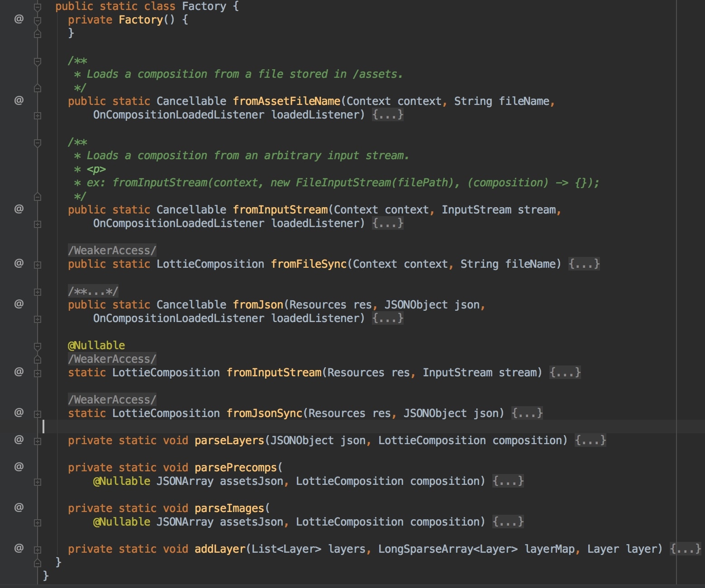
Task: Click the @ gutter icon beside fromJson(Resources res
Action: [x=19, y=304]
